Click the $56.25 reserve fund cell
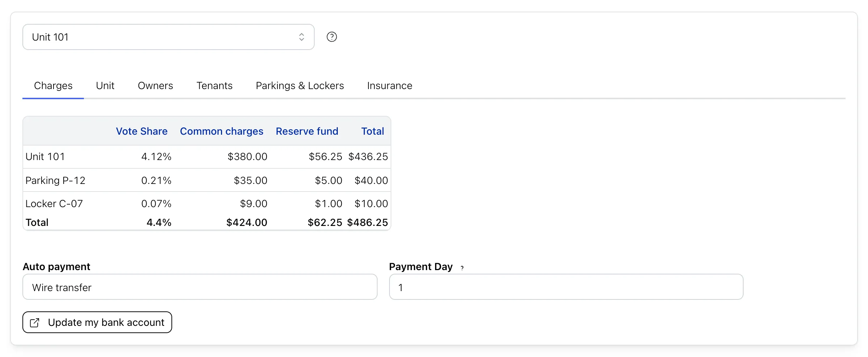Viewport: 868px width, 357px height. [x=325, y=157]
